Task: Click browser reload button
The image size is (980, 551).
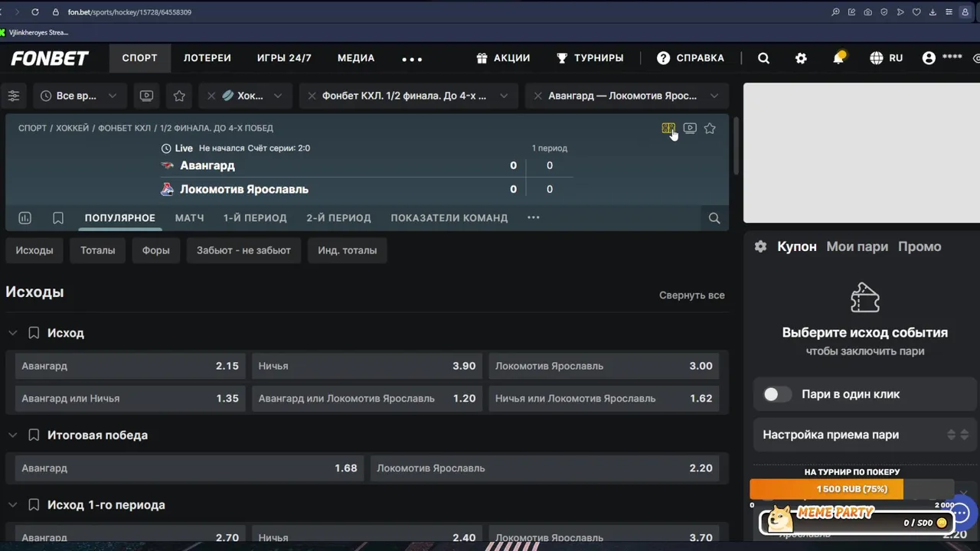Action: 35,12
